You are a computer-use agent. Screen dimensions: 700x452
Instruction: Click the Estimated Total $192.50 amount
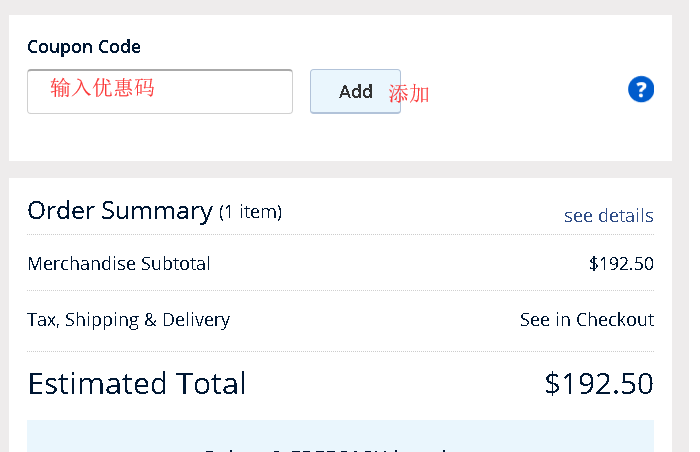tap(599, 384)
